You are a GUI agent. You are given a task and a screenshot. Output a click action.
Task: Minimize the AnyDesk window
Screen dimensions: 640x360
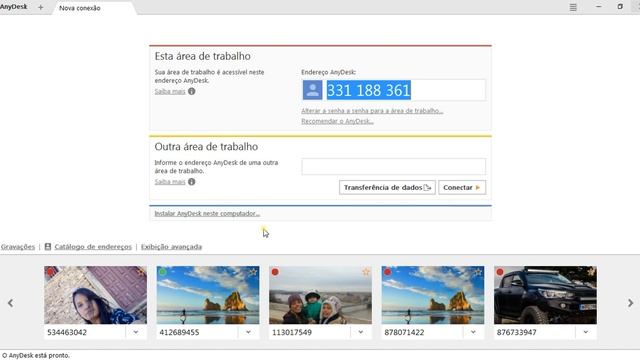(x=598, y=7)
